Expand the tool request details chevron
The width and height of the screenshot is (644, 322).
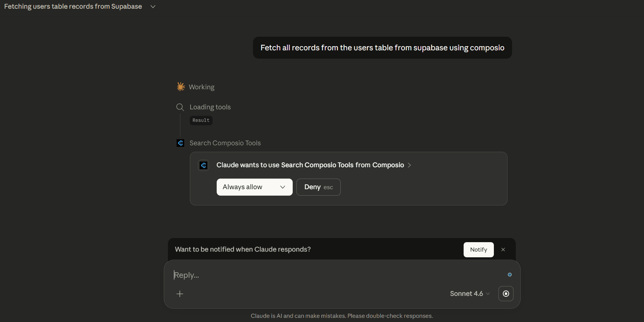(x=409, y=165)
